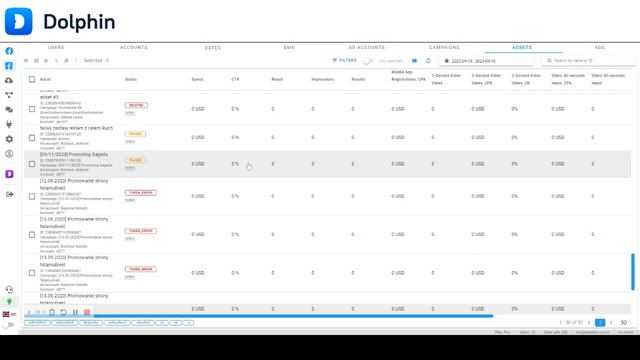
Task: Click the Spend column header
Action: coord(197,79)
